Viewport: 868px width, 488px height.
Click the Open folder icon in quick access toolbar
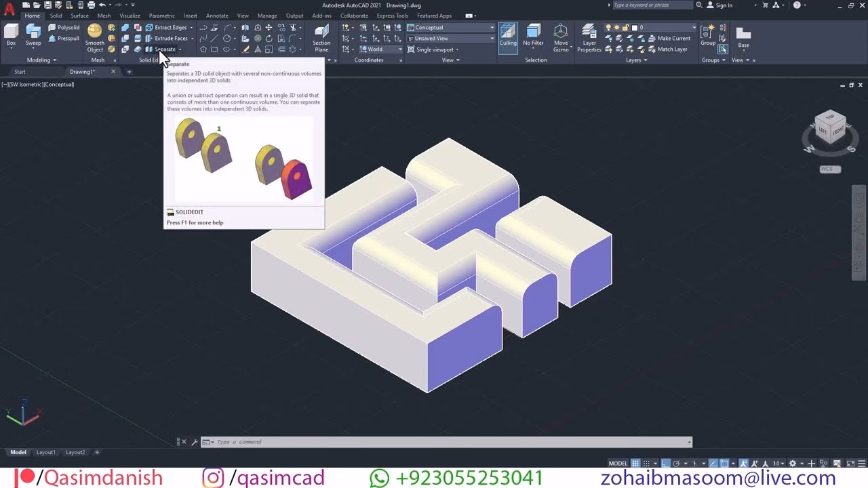(x=37, y=5)
